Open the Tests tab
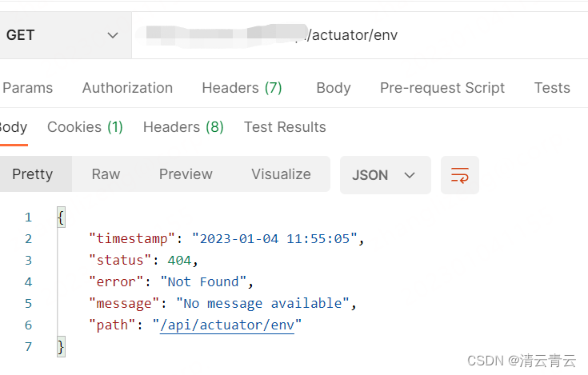588x375 pixels. 552,88
